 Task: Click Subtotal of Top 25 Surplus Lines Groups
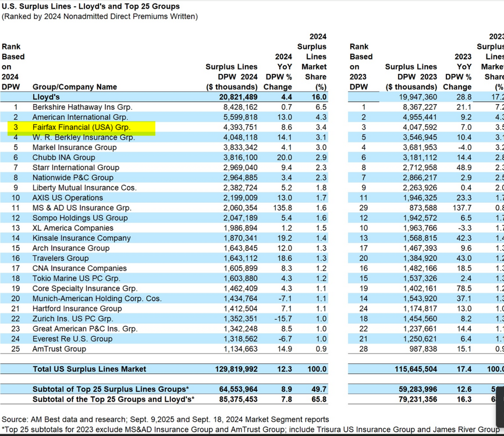pos(111,389)
